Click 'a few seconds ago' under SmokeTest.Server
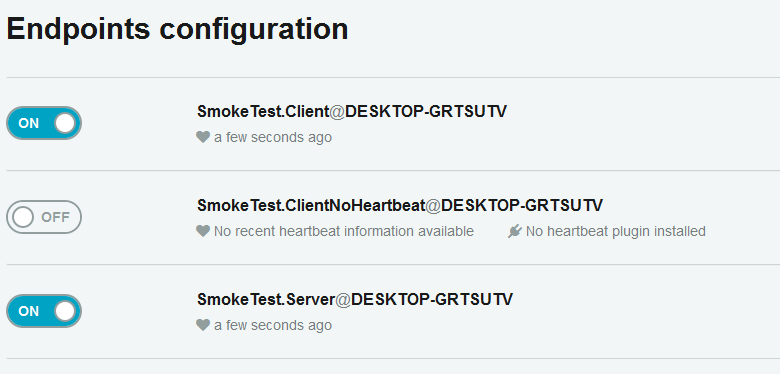The width and height of the screenshot is (780, 374). coord(273,325)
